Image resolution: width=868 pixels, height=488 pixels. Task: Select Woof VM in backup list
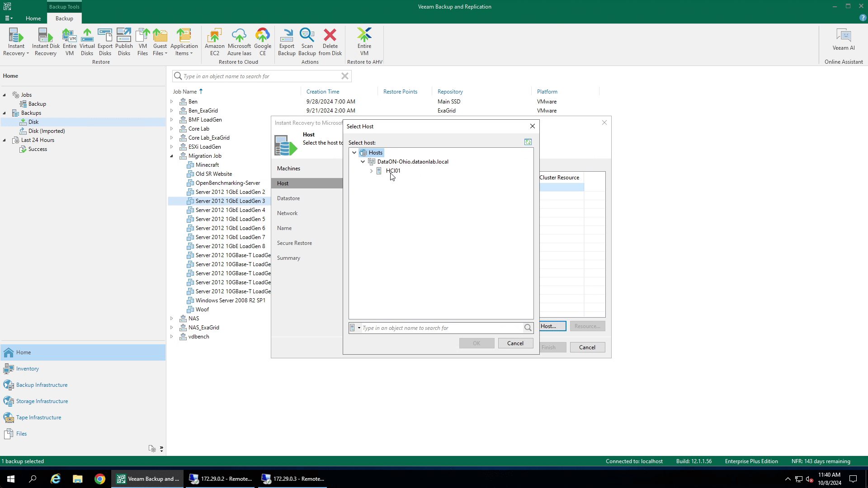click(x=202, y=310)
